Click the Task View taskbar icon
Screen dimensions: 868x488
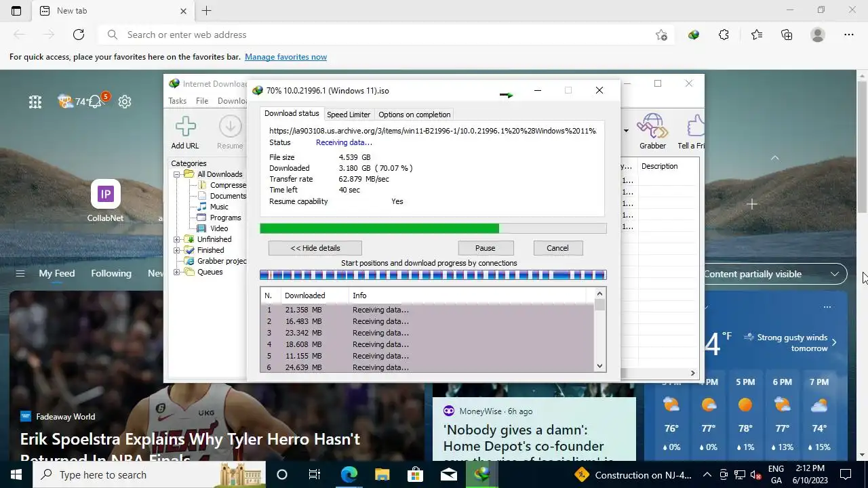tap(315, 474)
